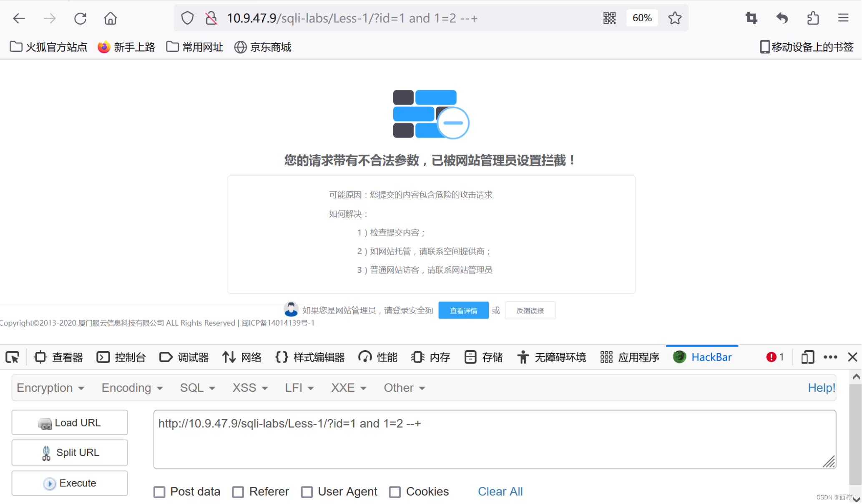Click the browser reload page icon
Screen dimensions: 862x504
pos(80,18)
